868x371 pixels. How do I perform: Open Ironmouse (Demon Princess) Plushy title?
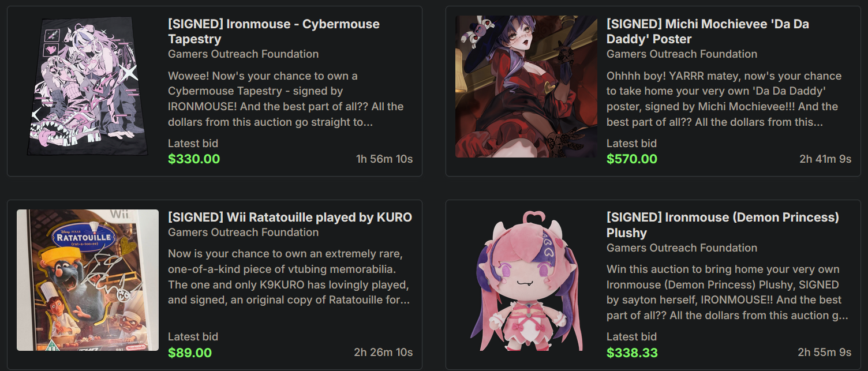click(x=722, y=224)
